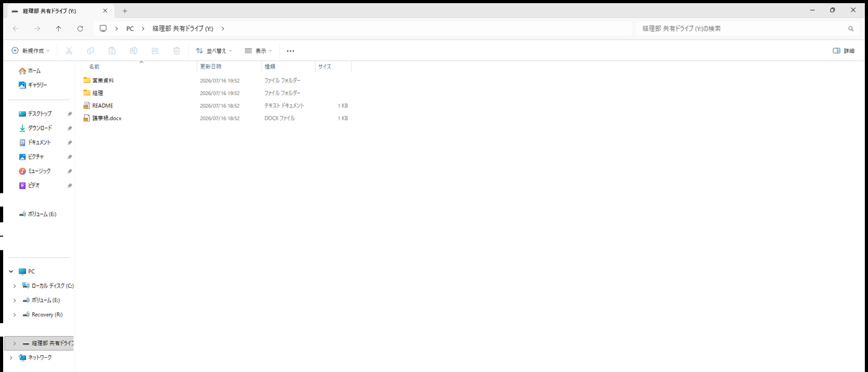Open the 営業資料 folder icon
The width and height of the screenshot is (868, 372).
[87, 80]
